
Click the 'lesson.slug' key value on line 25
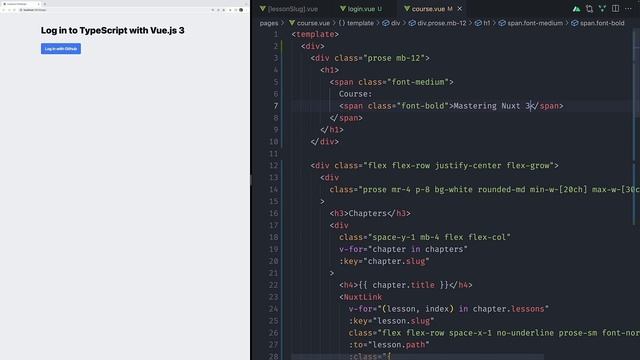pyautogui.click(x=404, y=320)
